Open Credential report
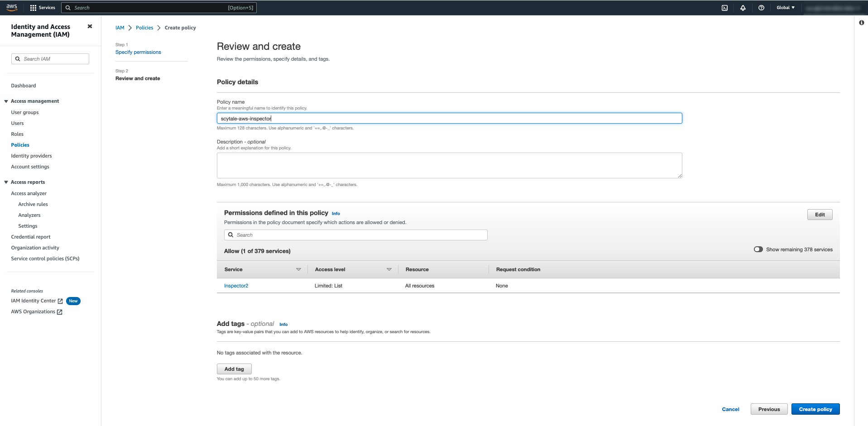The image size is (868, 426). [31, 237]
